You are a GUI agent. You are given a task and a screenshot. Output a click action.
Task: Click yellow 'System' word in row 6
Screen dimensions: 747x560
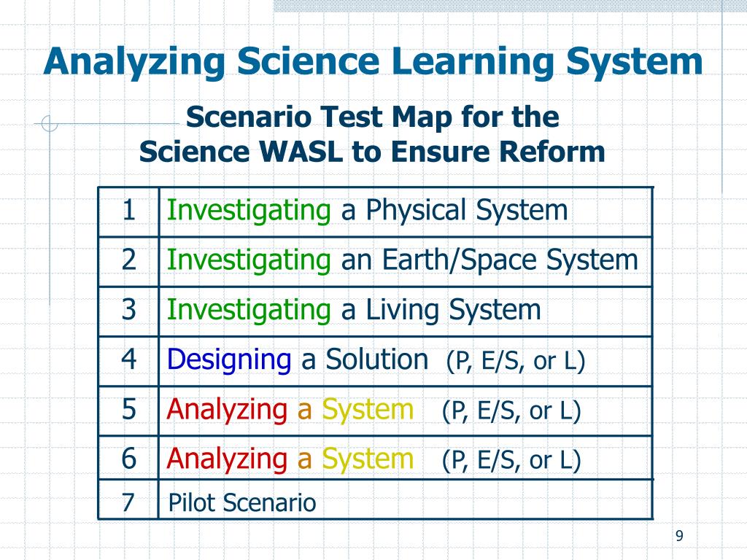[x=368, y=459]
